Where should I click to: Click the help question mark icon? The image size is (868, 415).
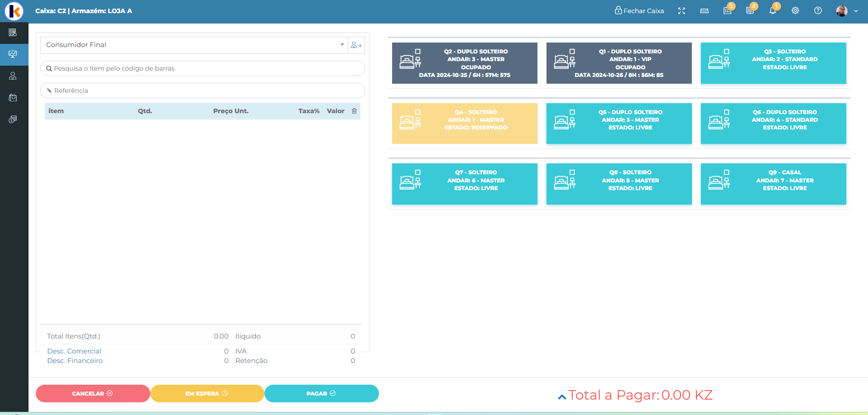818,11
